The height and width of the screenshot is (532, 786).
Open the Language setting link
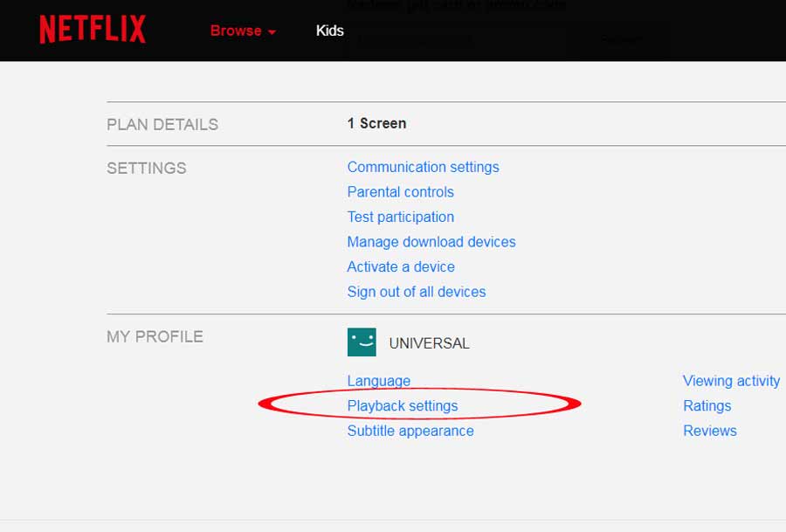(x=379, y=381)
